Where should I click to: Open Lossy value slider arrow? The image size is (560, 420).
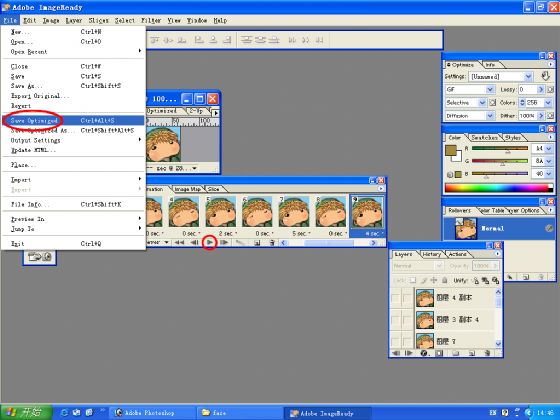tap(541, 89)
